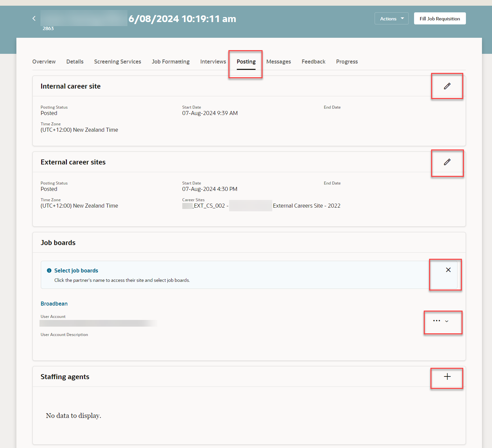View the Messages tab
This screenshot has width=492, height=448.
coord(279,62)
